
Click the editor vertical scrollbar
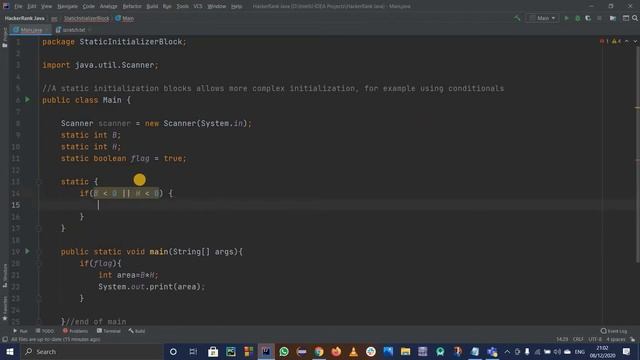point(637,153)
